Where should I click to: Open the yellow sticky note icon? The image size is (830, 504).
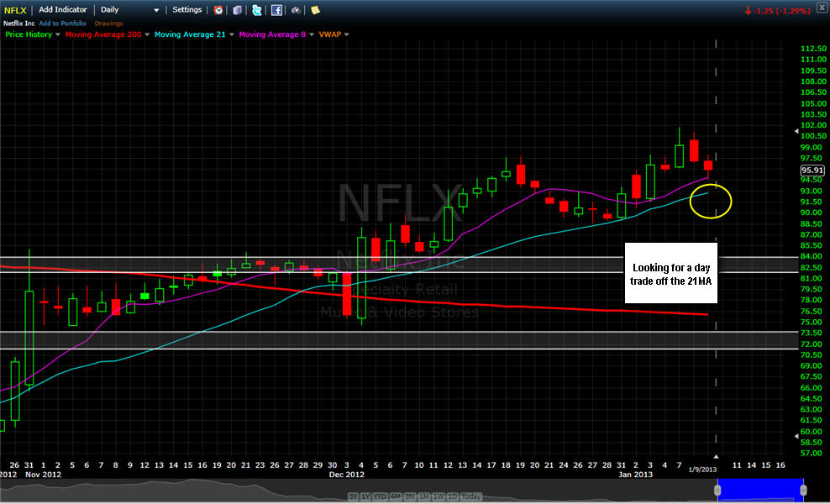pyautogui.click(x=315, y=9)
